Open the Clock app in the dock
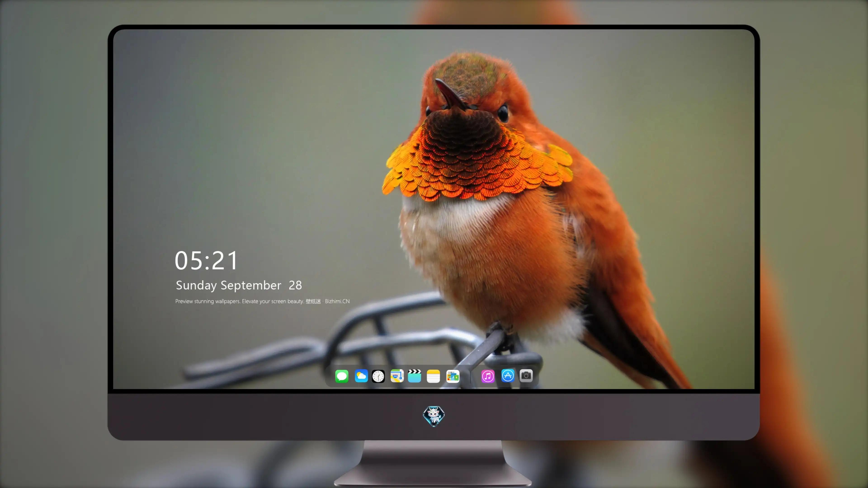This screenshot has height=488, width=868. click(378, 376)
